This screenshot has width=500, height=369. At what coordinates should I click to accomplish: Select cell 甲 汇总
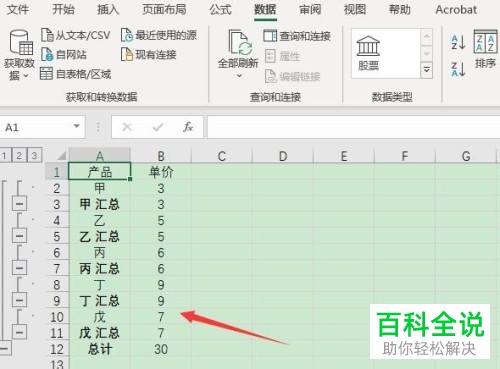click(x=99, y=204)
